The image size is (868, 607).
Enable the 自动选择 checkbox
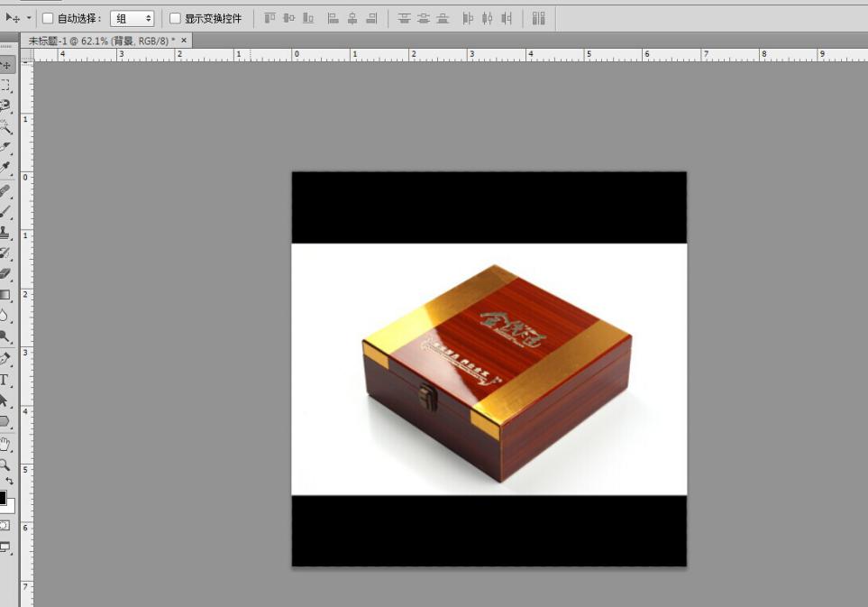pyautogui.click(x=48, y=18)
